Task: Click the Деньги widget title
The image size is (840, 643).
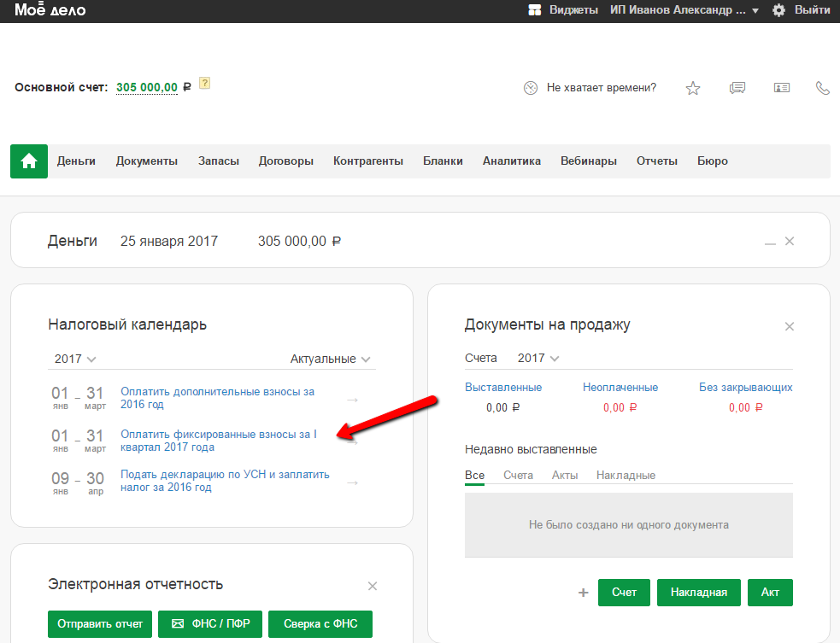Action: pyautogui.click(x=73, y=241)
